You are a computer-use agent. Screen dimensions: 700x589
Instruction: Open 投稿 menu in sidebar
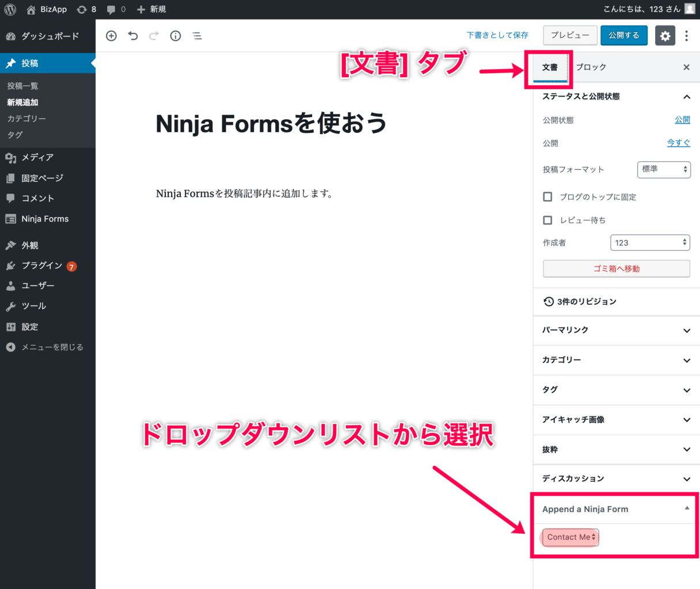48,63
